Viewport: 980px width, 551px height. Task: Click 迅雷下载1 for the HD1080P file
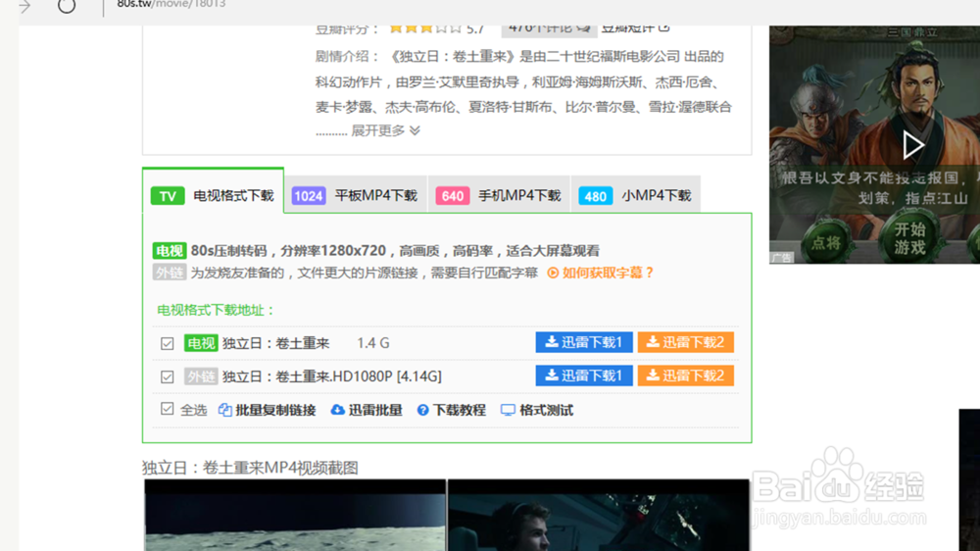click(584, 376)
